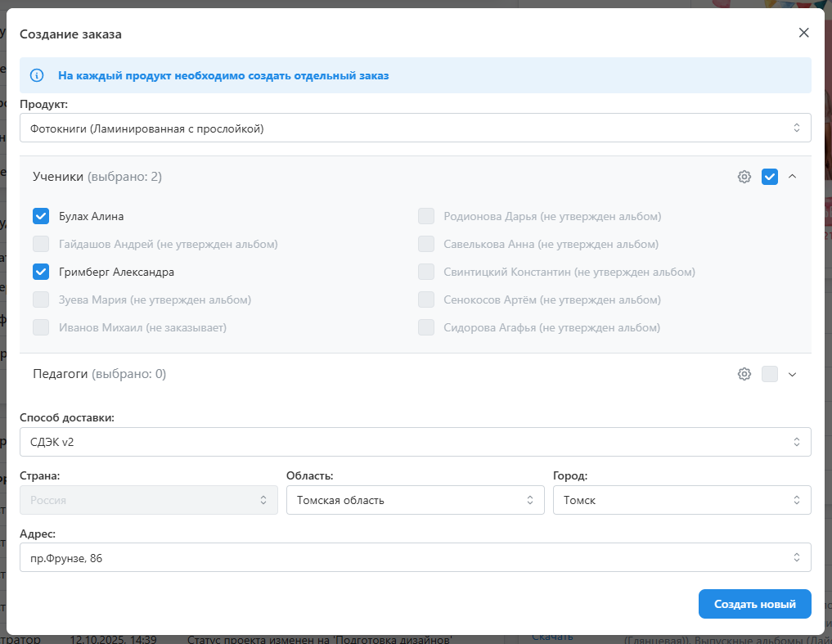Uncheck student Булах Алина
The width and height of the screenshot is (832, 644).
pos(41,216)
